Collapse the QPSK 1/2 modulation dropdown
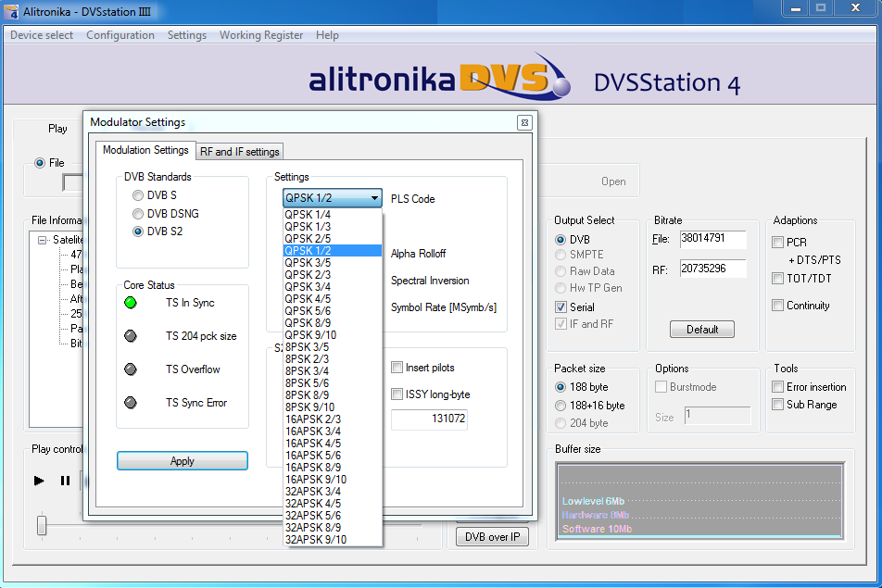882x588 pixels. 373,198
